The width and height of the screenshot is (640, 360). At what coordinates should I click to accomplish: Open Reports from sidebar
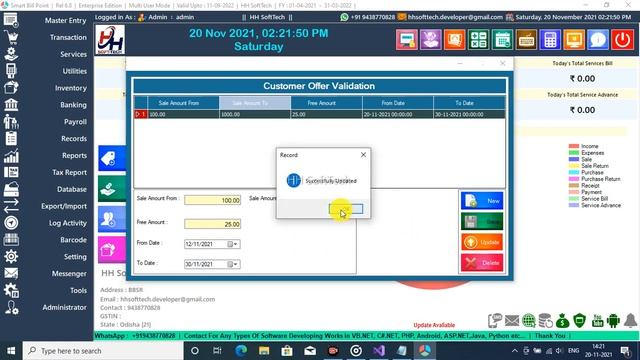(74, 156)
